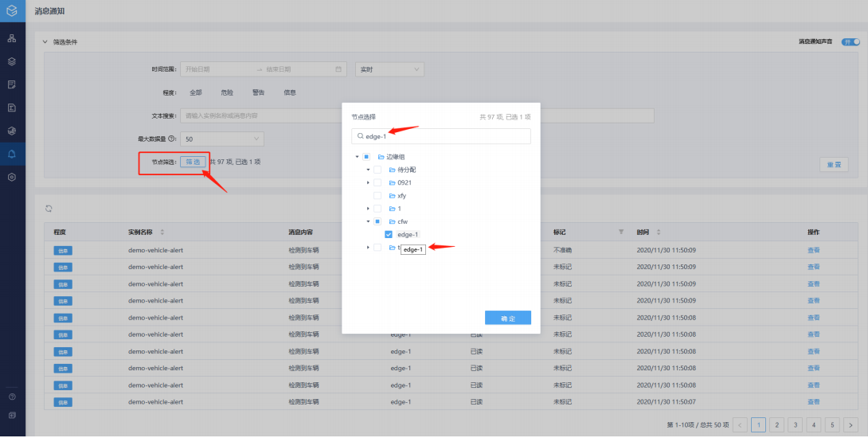Open 查看 for the row marked 不准确

(x=813, y=250)
